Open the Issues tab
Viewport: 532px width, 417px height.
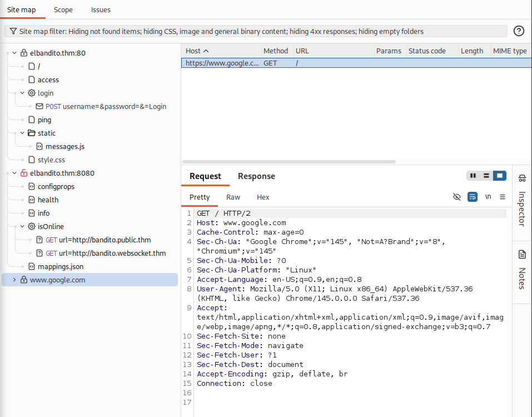[x=101, y=9]
